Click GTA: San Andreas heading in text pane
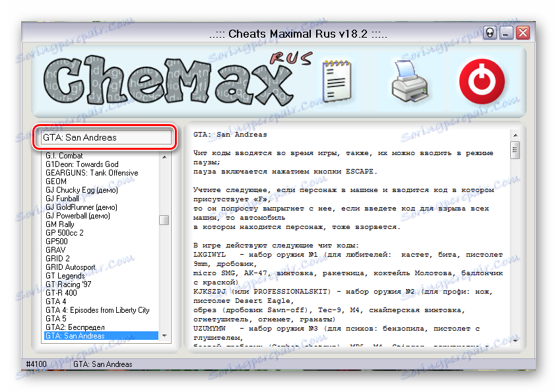Screen dimensions: 557x392 (230, 135)
